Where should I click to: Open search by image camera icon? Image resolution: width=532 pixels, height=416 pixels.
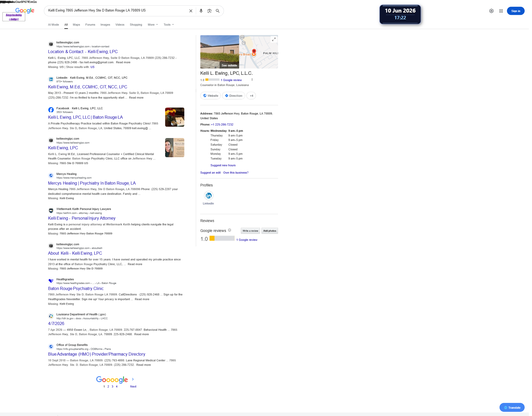coord(209,11)
